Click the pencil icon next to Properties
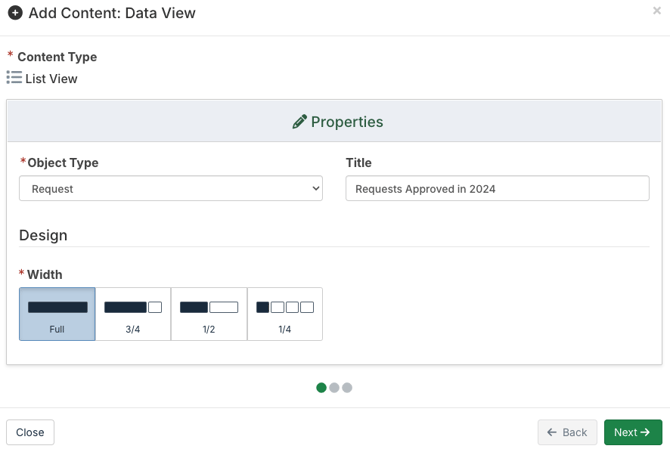670x452 pixels. [x=299, y=122]
